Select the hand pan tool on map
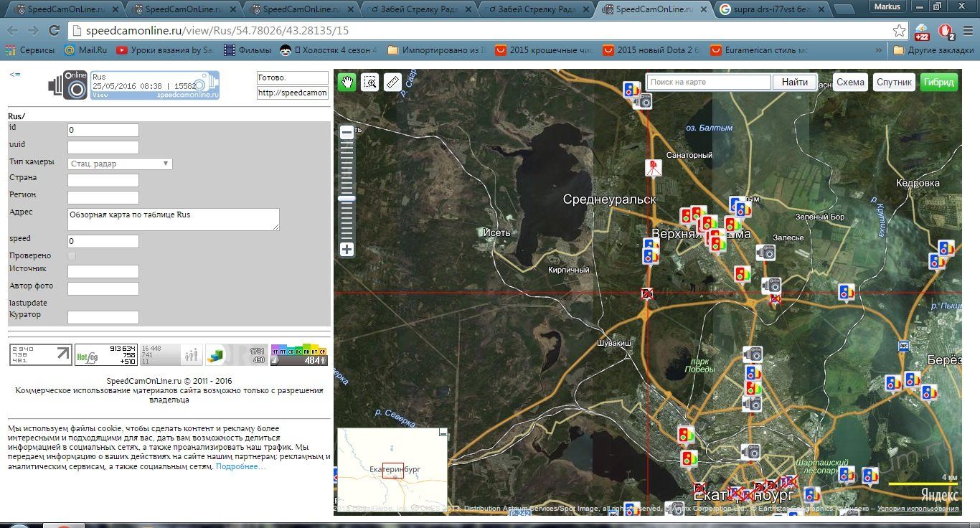 click(x=347, y=82)
